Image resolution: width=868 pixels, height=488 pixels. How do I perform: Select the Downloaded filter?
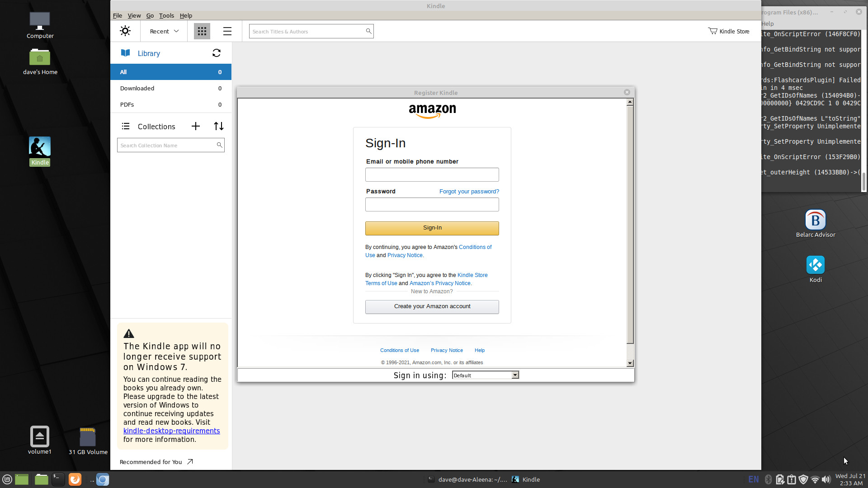coord(171,88)
